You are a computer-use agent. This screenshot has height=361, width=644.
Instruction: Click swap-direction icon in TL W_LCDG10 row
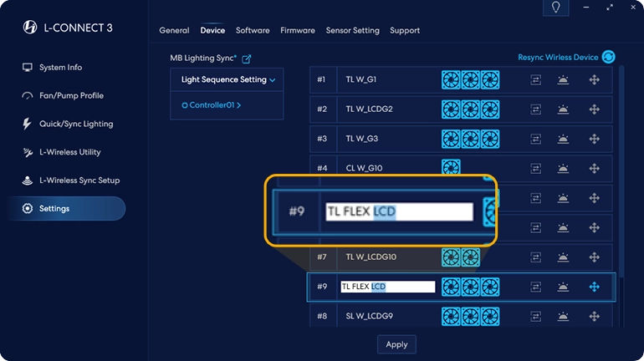[535, 257]
